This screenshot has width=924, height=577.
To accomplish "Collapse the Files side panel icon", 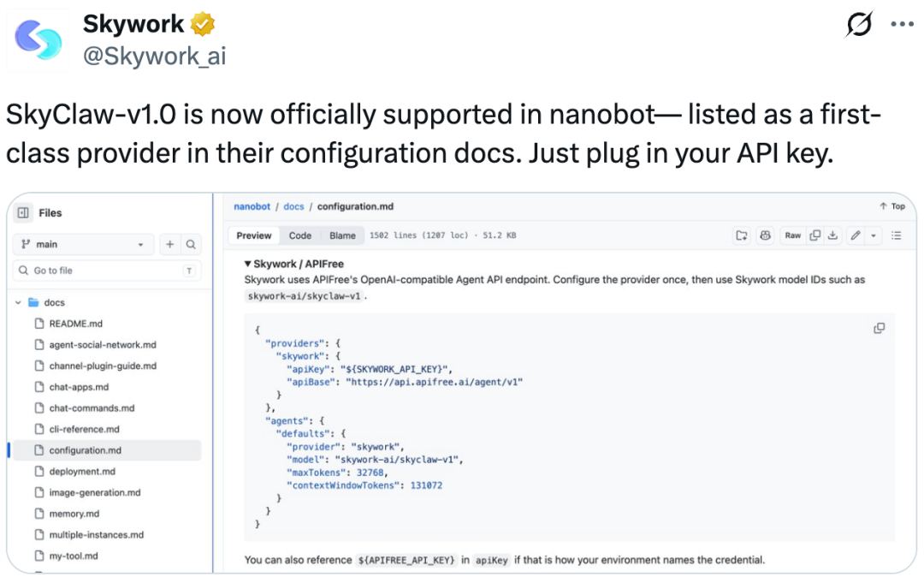I will [x=23, y=213].
